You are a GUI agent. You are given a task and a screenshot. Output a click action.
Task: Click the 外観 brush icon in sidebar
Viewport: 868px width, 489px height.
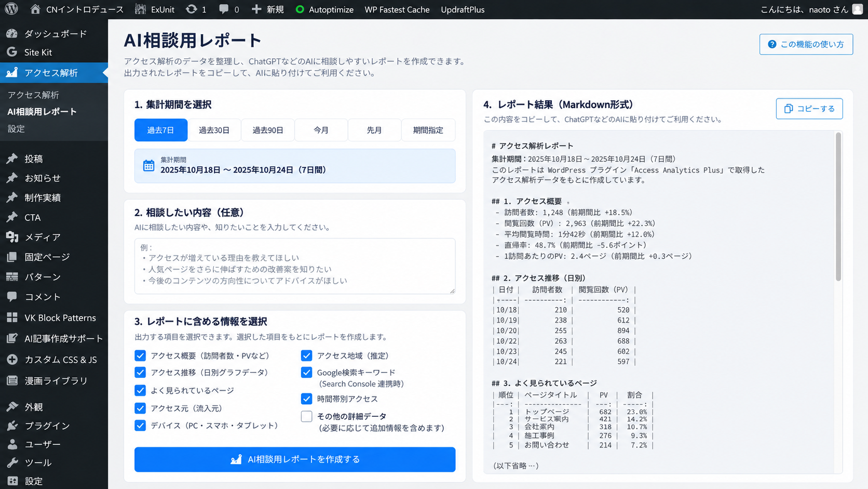tap(12, 407)
